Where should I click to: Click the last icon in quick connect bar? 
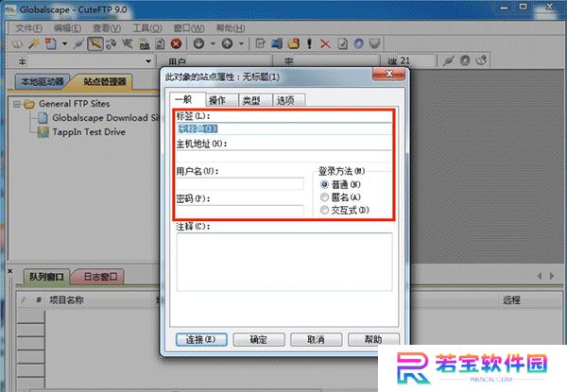click(481, 60)
